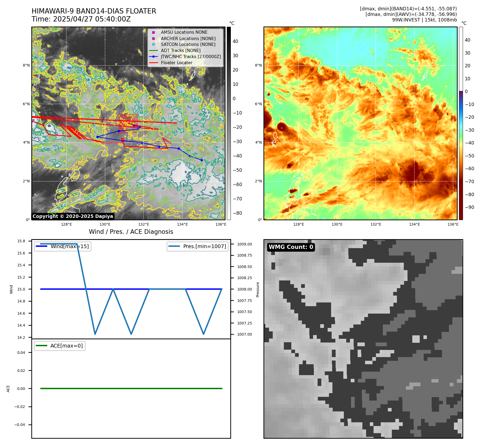This screenshot has height=448, width=481.
Task: Select the blue JTWC/NHC Tracks legend line
Action: 153,56
